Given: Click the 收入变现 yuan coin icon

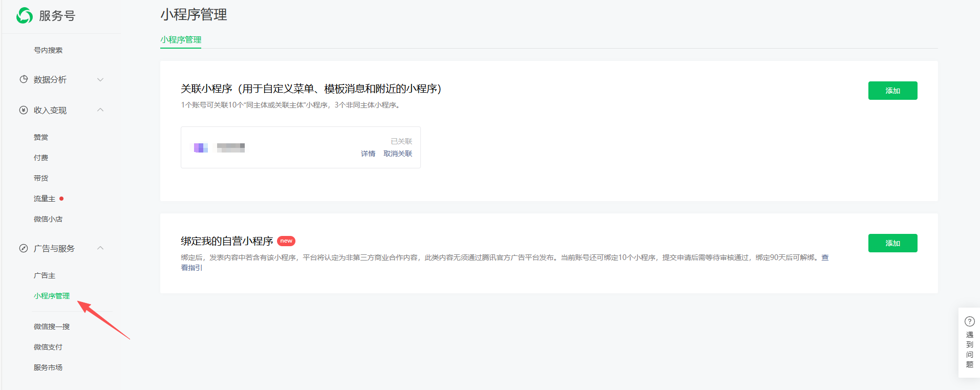Looking at the screenshot, I should [24, 110].
